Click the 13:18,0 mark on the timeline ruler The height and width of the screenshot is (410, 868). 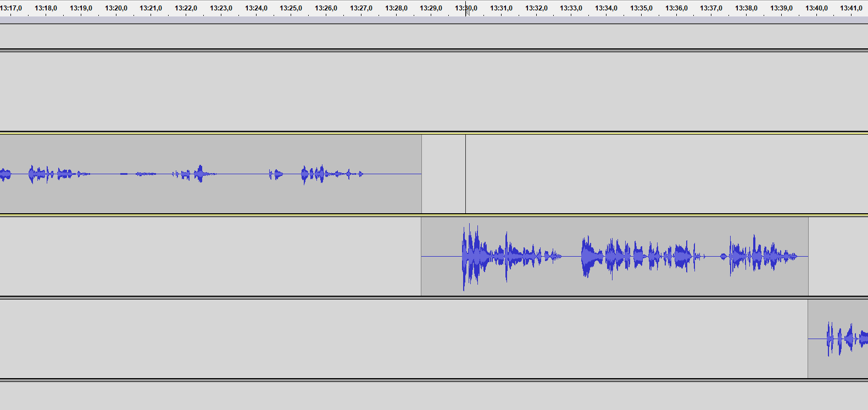[46, 8]
